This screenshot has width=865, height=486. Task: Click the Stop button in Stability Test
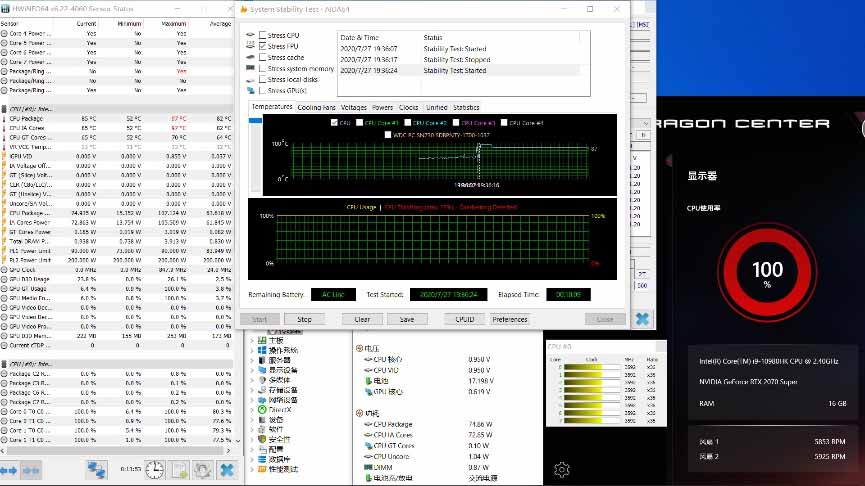coord(304,319)
